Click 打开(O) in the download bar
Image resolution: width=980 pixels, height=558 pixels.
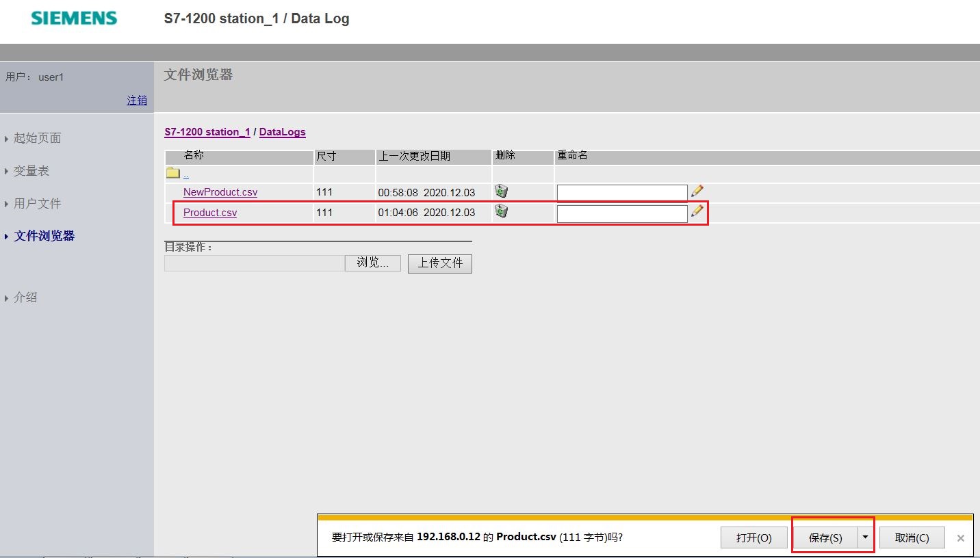[754, 537]
